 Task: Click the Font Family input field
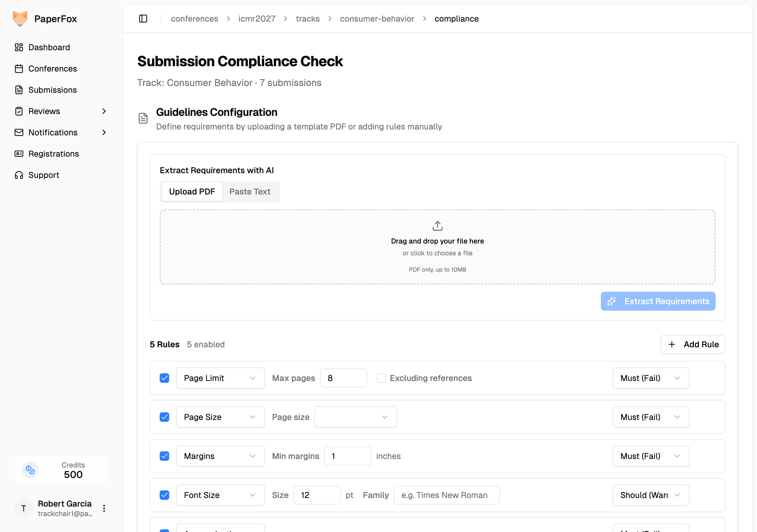click(x=447, y=495)
